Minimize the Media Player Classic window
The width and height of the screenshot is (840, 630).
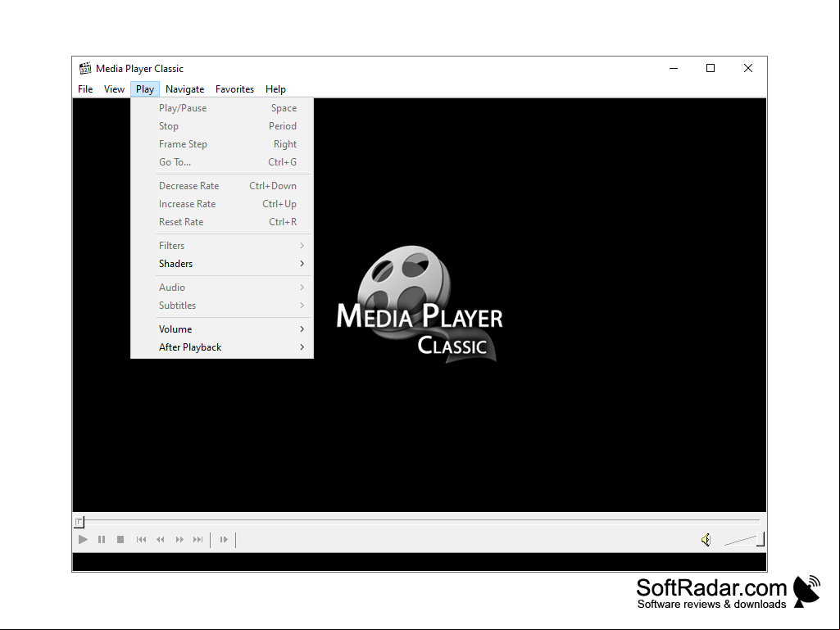tap(674, 69)
